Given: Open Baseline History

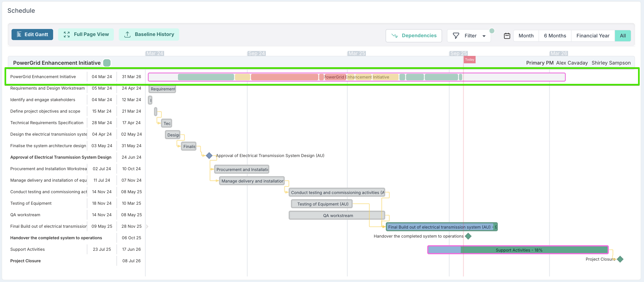Looking at the screenshot, I should coord(149,35).
